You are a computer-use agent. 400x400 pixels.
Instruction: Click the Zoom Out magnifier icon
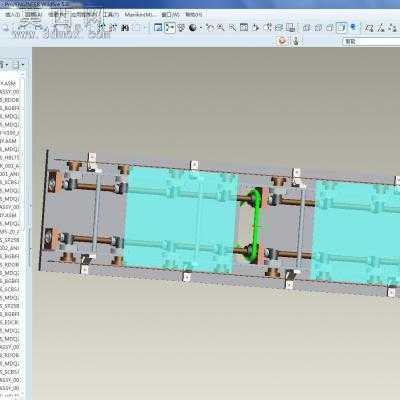coord(232,28)
